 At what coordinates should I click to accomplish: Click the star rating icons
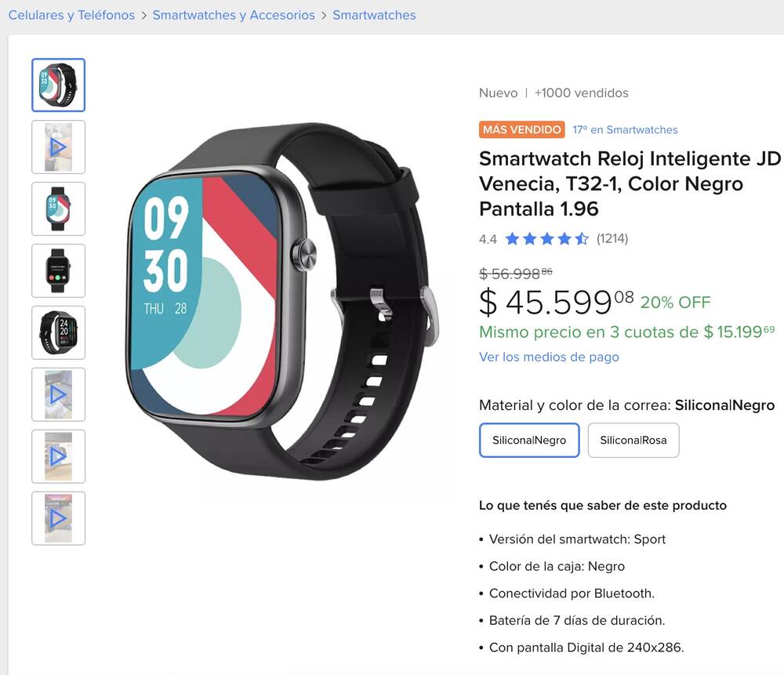(x=547, y=239)
